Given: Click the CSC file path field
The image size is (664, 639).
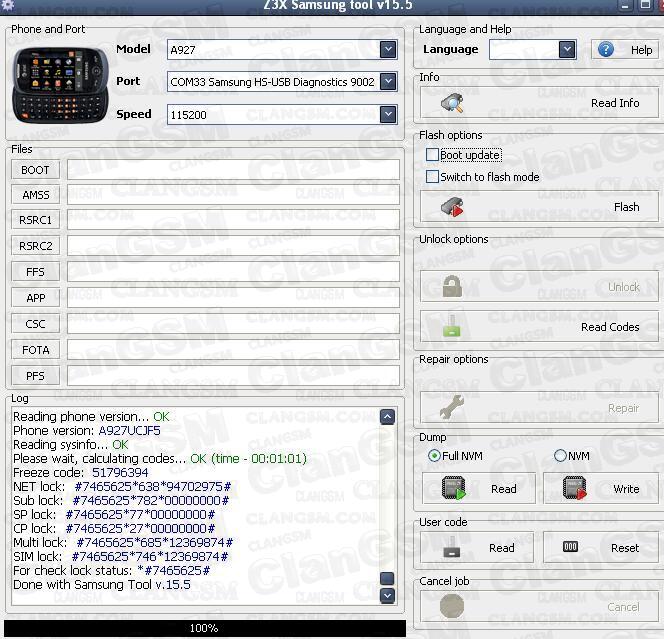Looking at the screenshot, I should click(233, 324).
